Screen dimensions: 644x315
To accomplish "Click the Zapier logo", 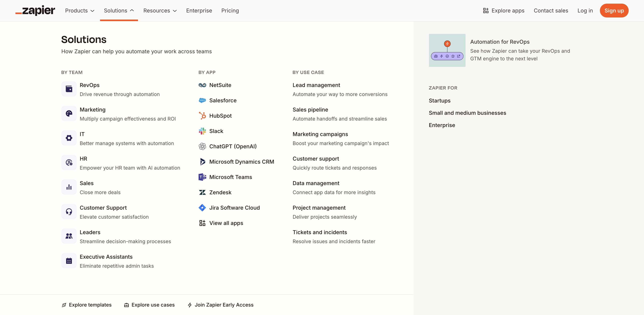I will click(x=35, y=11).
